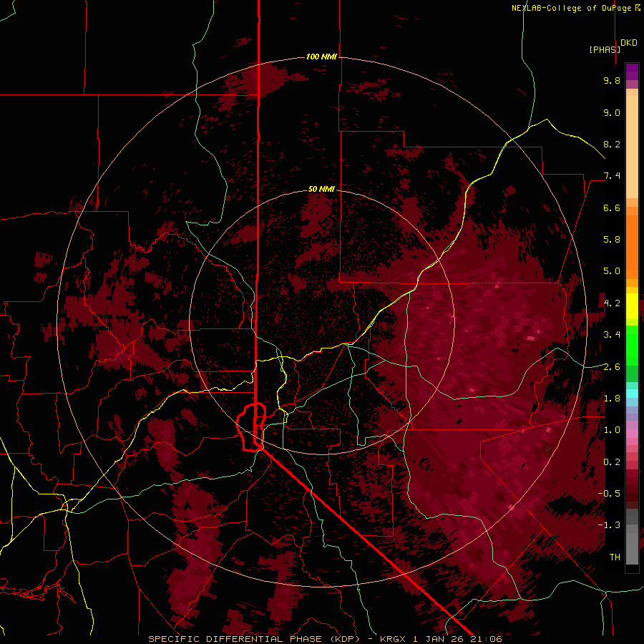
Task: Click the 100 NMI range ring label
Action: [321, 57]
